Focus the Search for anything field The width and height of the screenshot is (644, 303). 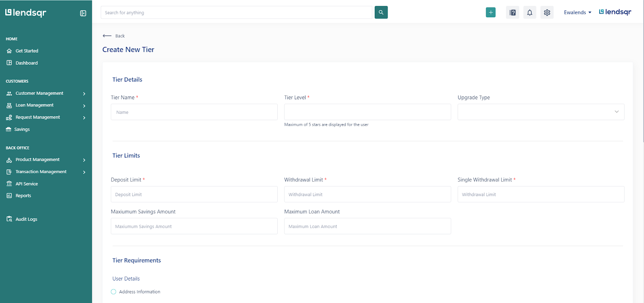pos(237,12)
